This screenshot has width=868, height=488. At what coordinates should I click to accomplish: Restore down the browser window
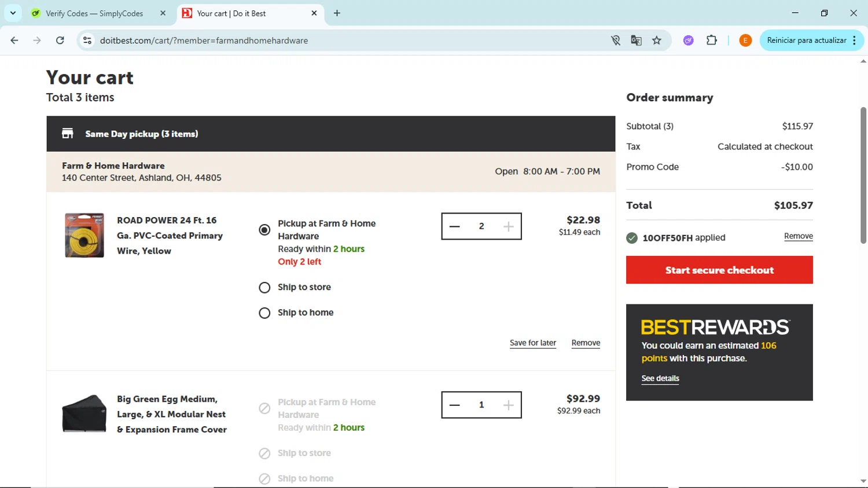pos(824,13)
